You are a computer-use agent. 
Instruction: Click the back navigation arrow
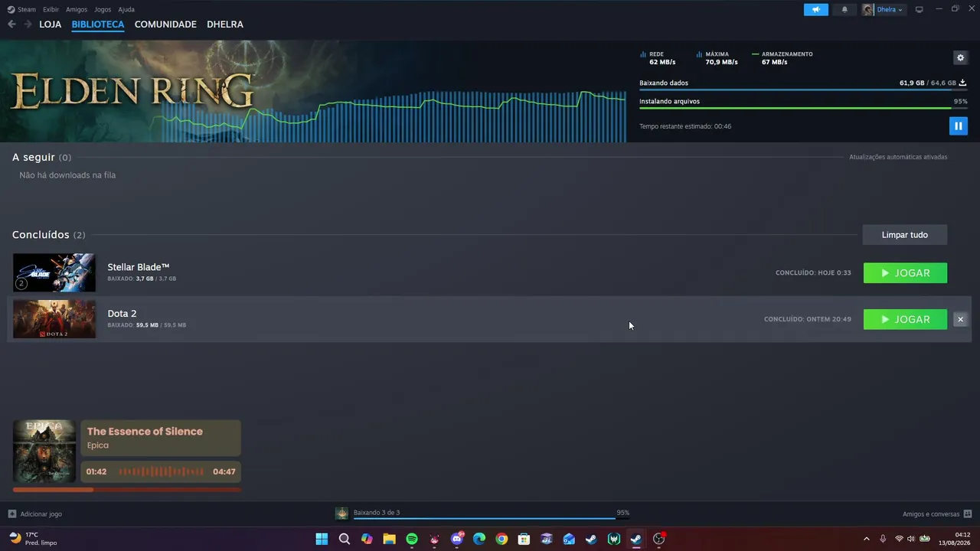point(11,24)
